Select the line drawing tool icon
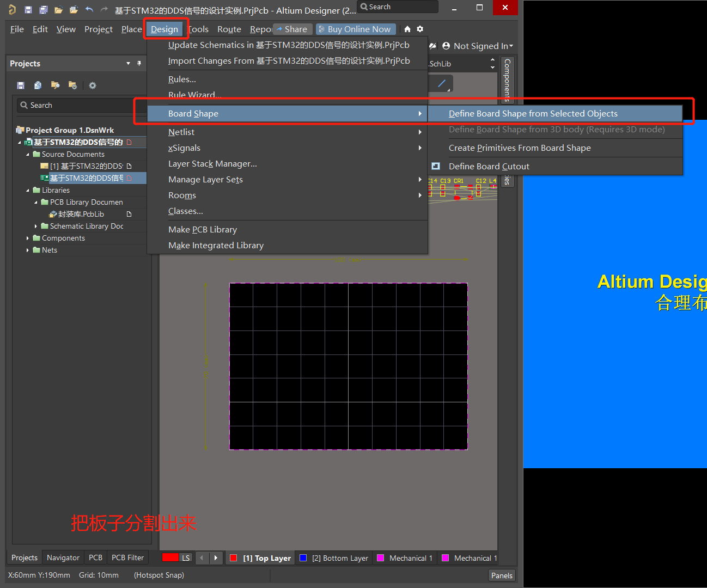This screenshot has width=707, height=588. coord(442,83)
